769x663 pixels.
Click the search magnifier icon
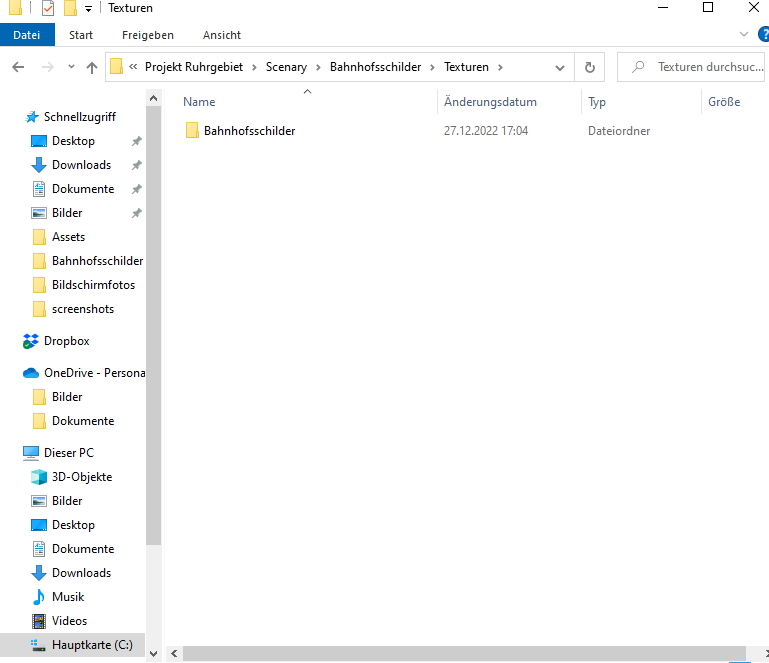click(x=638, y=67)
